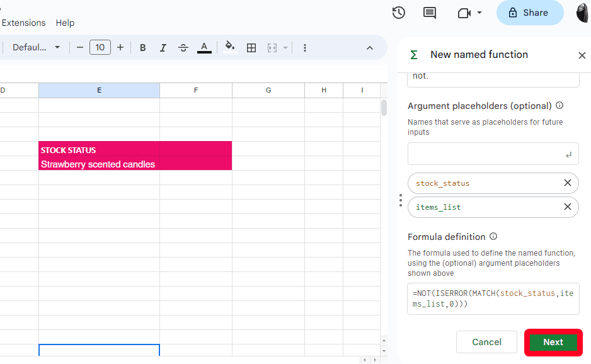
Task: Open version history clock icon
Action: click(398, 13)
